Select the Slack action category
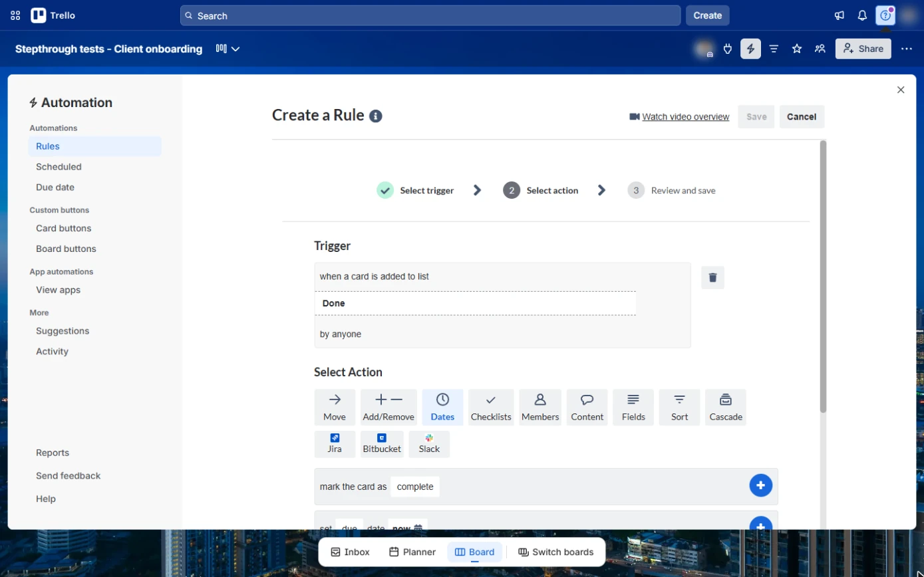The image size is (924, 577). [x=429, y=444]
